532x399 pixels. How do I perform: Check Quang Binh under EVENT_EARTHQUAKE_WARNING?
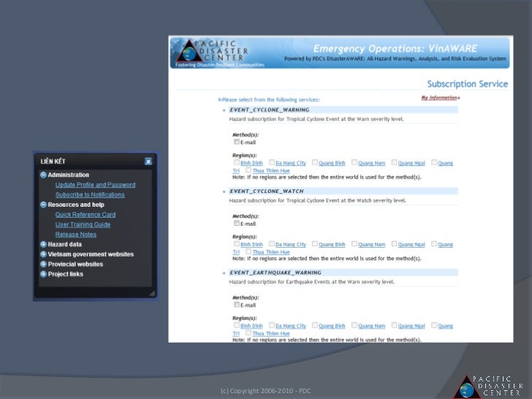315,325
